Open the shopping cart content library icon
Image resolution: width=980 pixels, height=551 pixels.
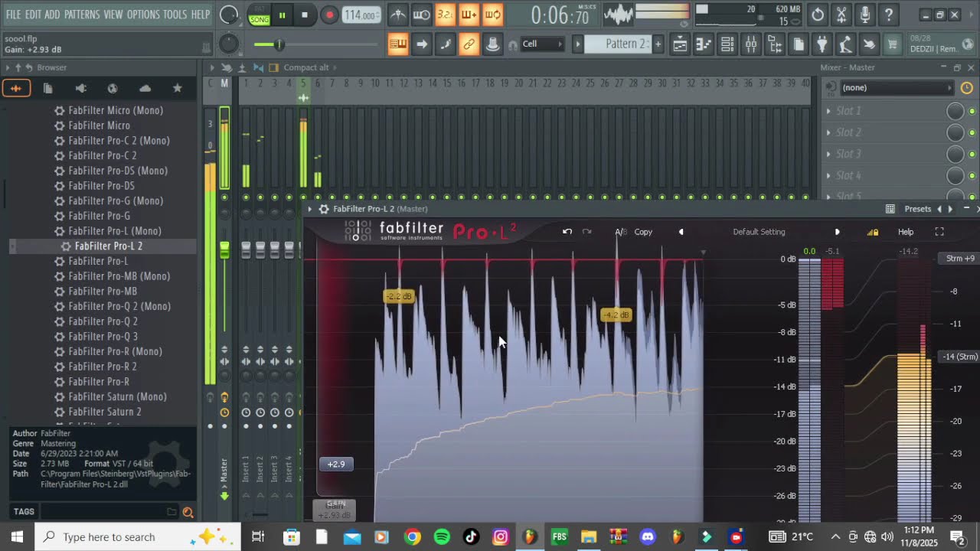pos(892,44)
